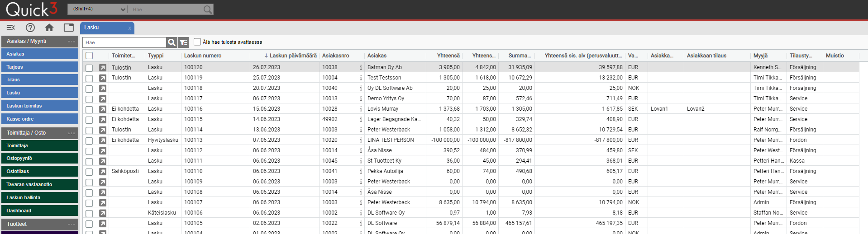The width and height of the screenshot is (868, 234).
Task: Select checkbox for invoice 100117
Action: [89, 99]
